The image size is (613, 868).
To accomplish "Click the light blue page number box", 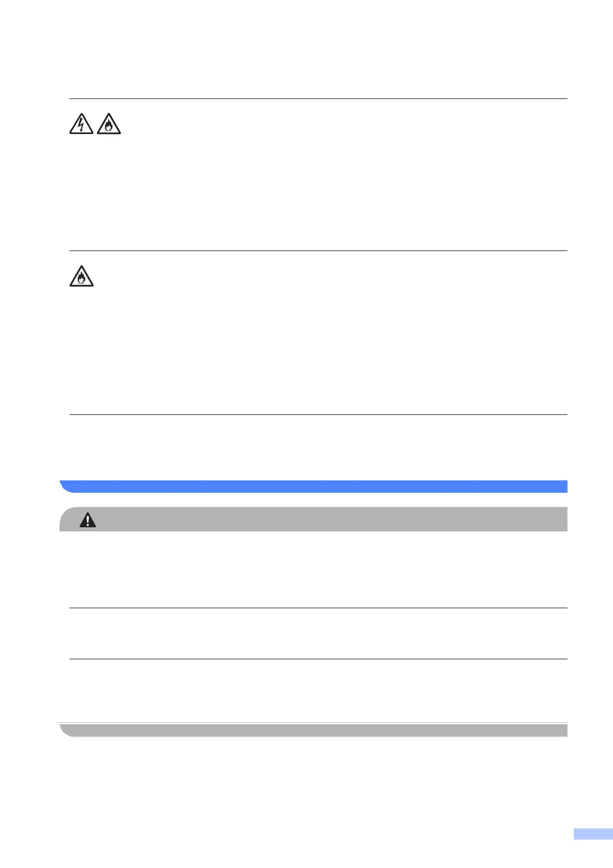I will click(x=593, y=848).
